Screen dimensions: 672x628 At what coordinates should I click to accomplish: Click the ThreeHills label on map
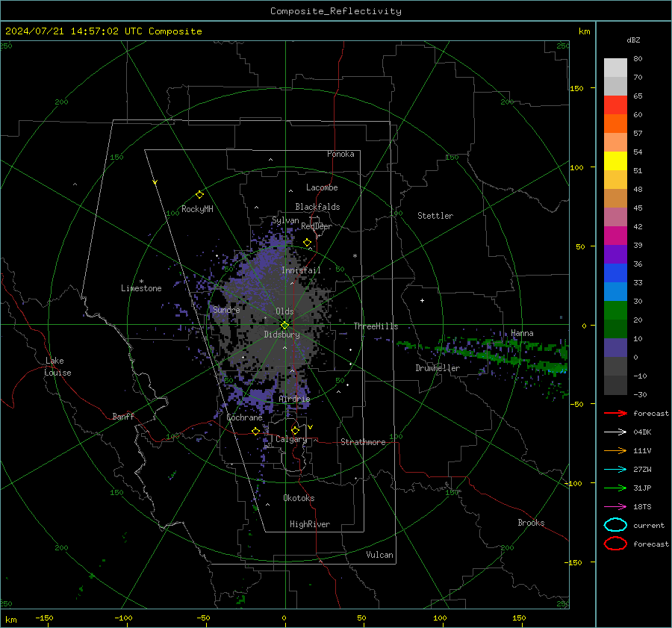coord(376,326)
